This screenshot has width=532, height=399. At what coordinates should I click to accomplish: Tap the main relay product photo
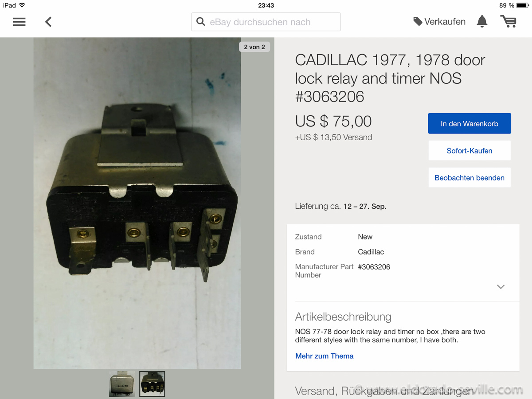coord(137,203)
